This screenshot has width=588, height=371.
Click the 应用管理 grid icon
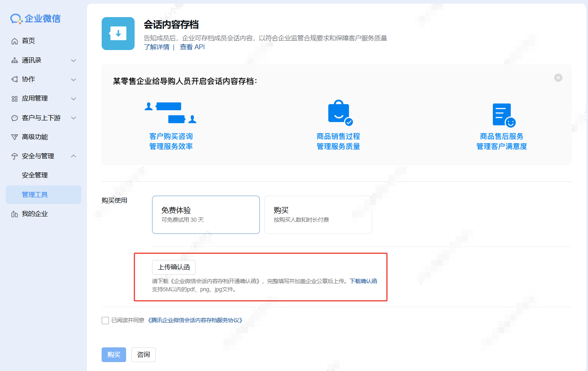coord(15,98)
